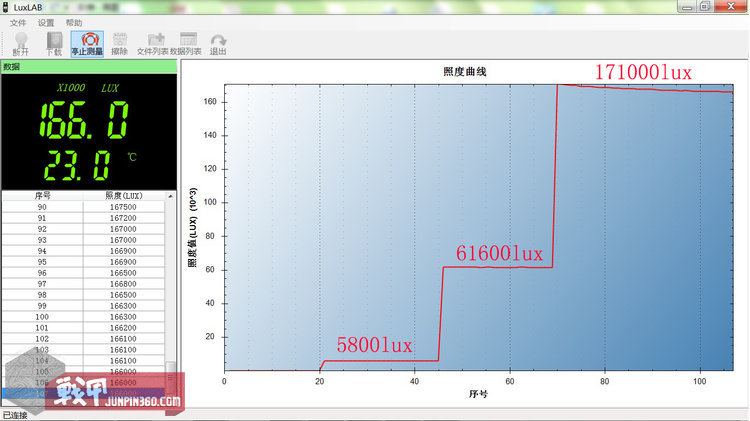Viewport: 750px width, 421px height.
Task: Click the 数据 panel header
Action: pyautogui.click(x=89, y=66)
